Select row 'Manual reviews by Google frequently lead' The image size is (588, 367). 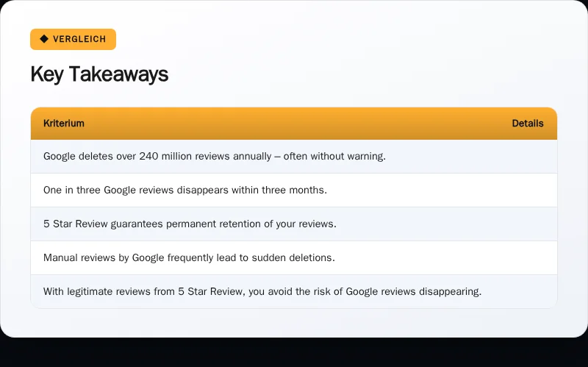coord(294,258)
